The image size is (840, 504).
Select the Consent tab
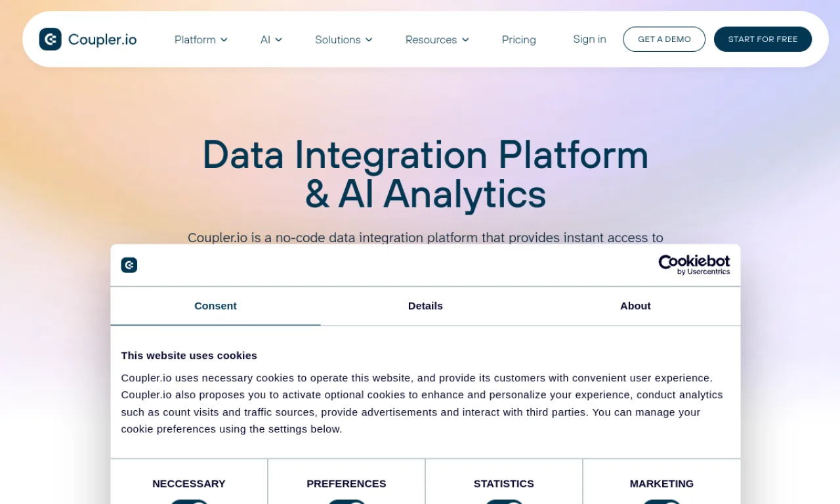click(x=215, y=306)
